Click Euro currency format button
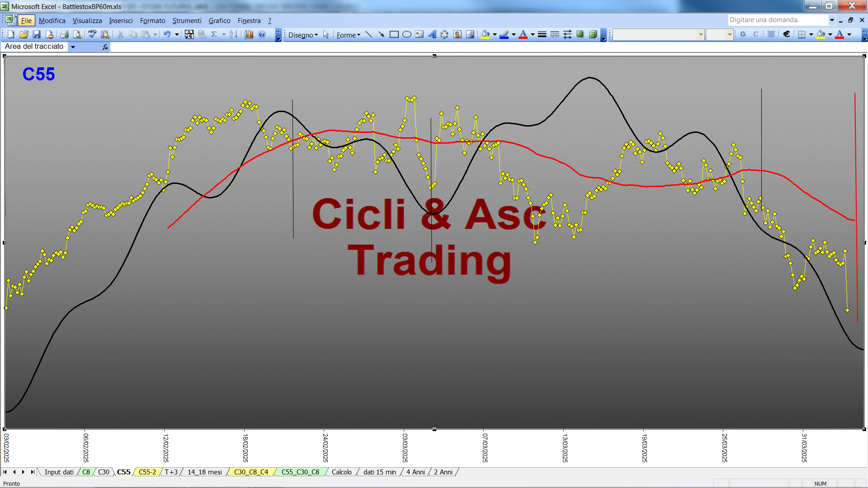868x488 pixels. click(787, 34)
